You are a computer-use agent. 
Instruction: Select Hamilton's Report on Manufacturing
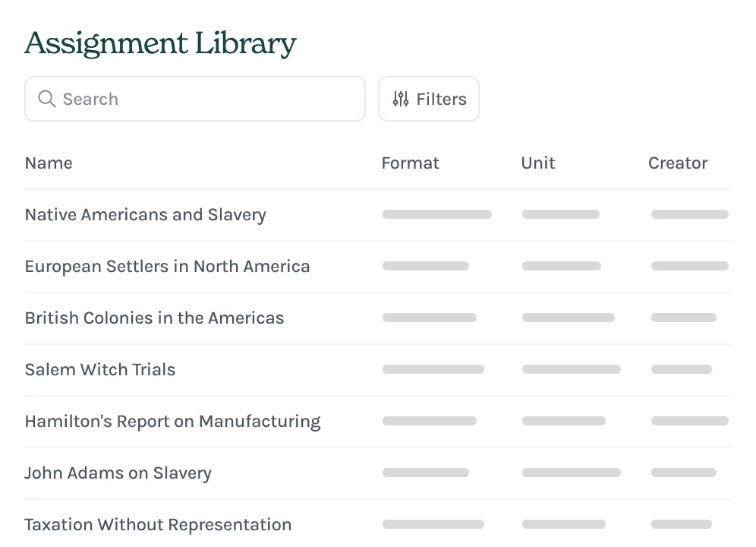[172, 421]
